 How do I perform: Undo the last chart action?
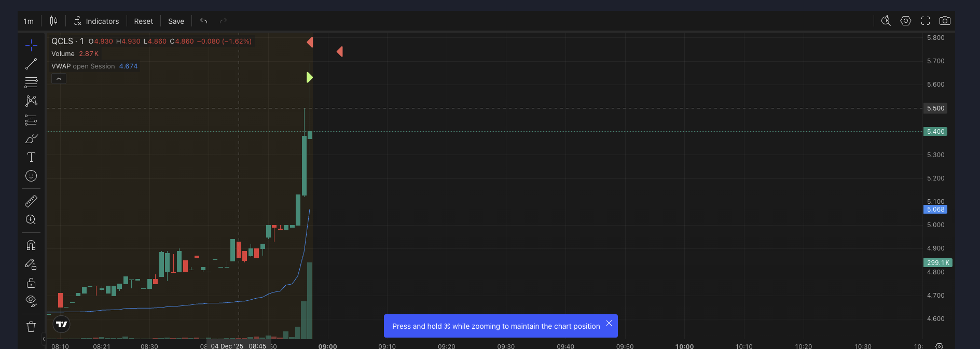point(203,21)
